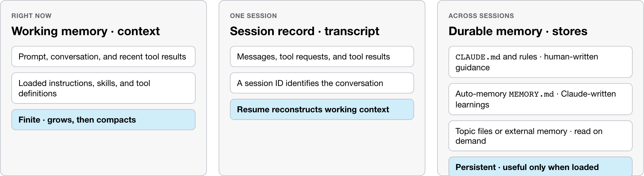Image resolution: width=644 pixels, height=176 pixels.
Task: Click highlighted 'Resume reconstructs working context' box
Action: coord(322,109)
